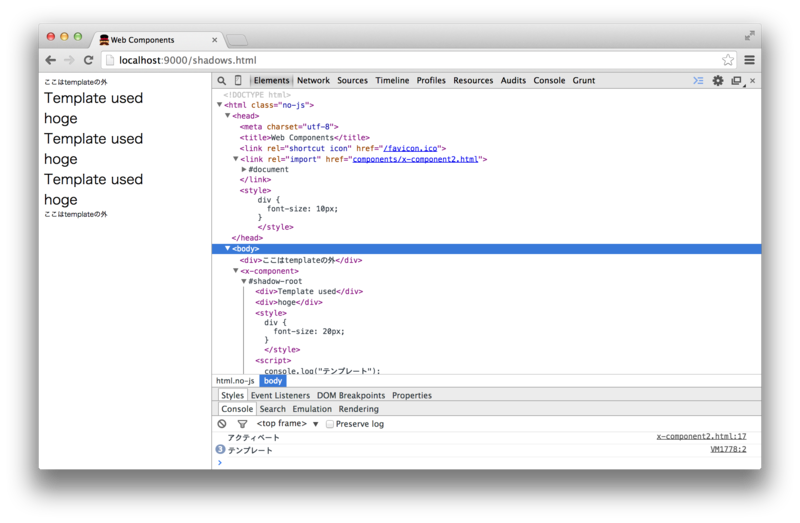Open the Audits panel
Viewport: 800px width, 523px height.
pyautogui.click(x=513, y=81)
